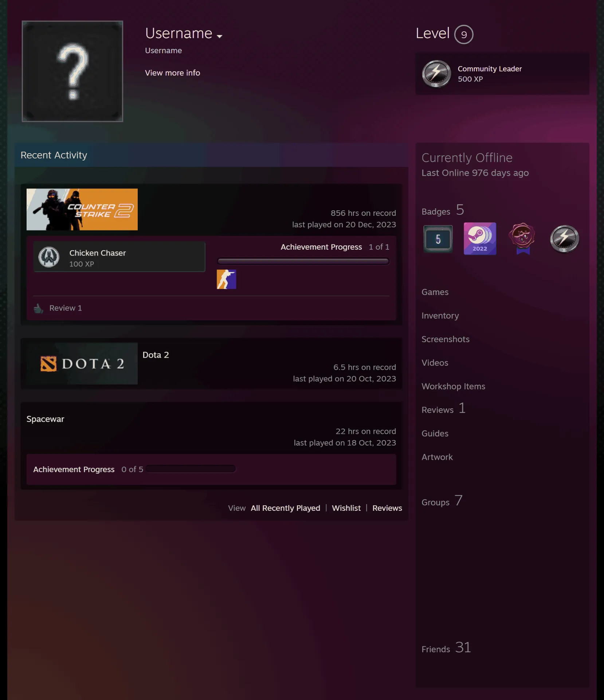
Task: Open the Artwork link
Action: [x=437, y=457]
